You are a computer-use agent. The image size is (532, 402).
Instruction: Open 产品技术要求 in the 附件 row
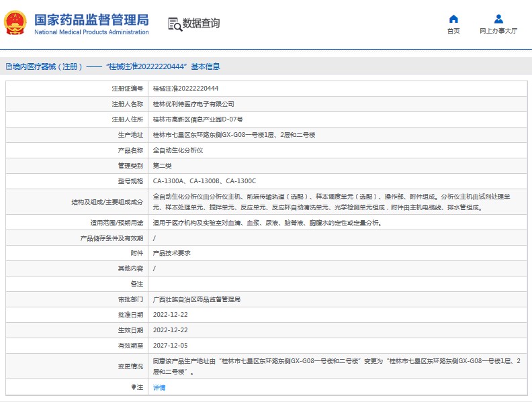point(172,253)
